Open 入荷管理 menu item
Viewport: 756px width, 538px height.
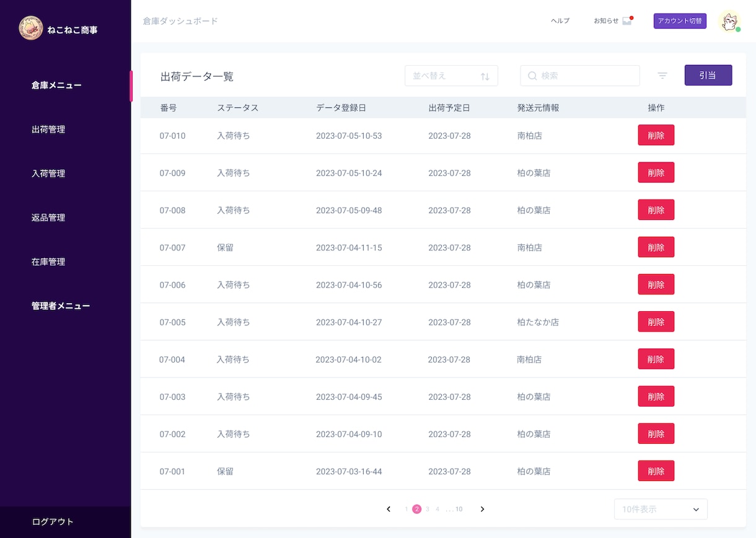click(x=48, y=174)
